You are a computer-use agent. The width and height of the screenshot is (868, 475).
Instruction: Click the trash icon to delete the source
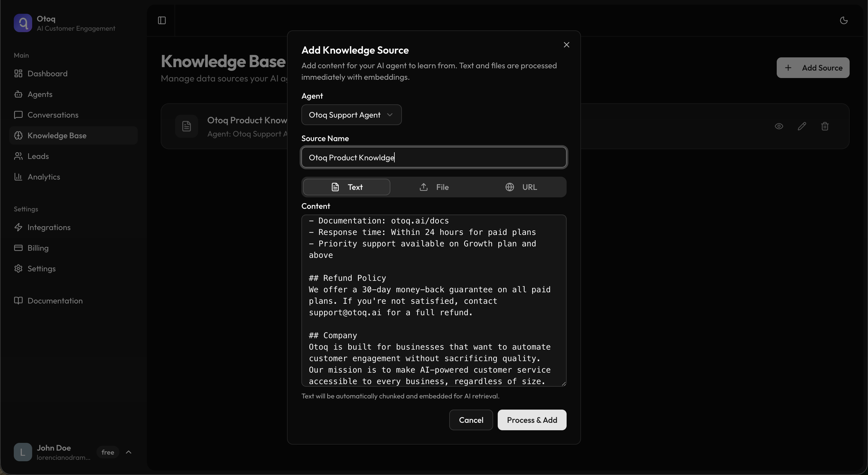pyautogui.click(x=825, y=126)
